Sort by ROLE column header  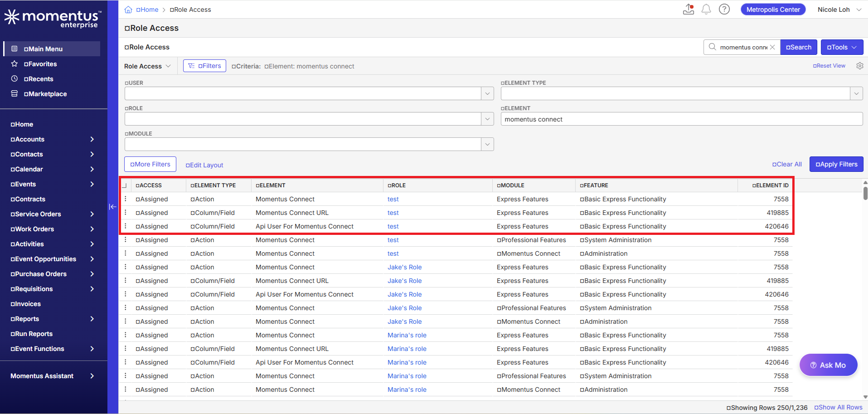397,185
